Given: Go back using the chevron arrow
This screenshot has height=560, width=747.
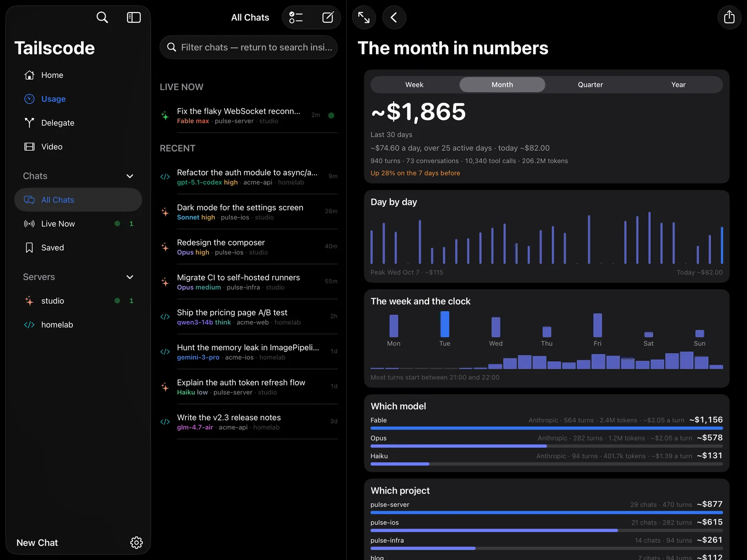Looking at the screenshot, I should [394, 18].
